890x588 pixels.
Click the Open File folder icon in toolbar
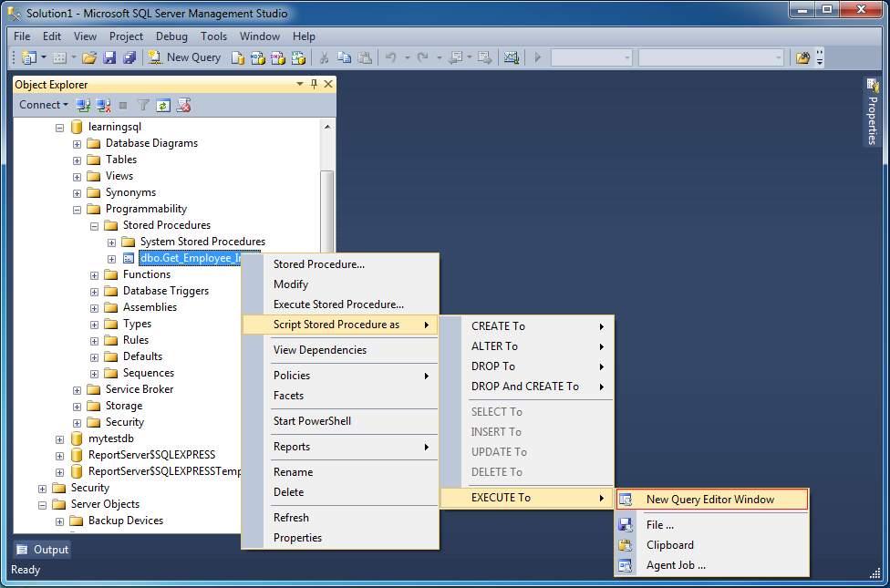click(x=89, y=57)
